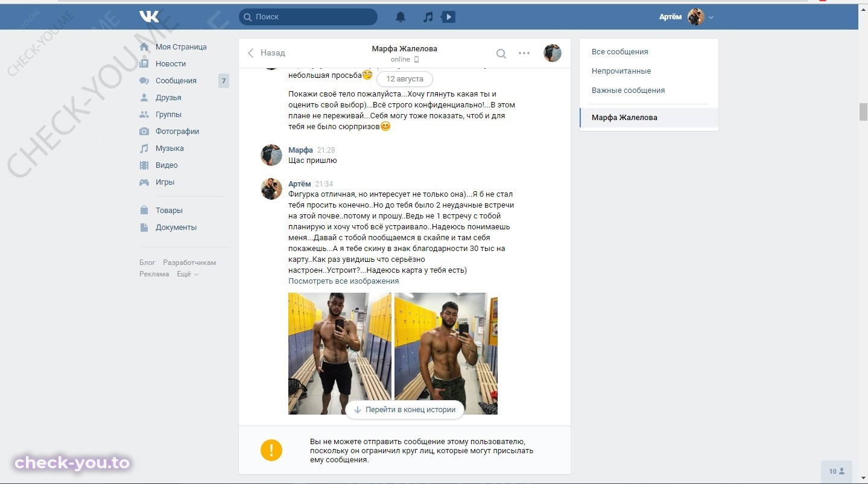Open Игры page
868x484 pixels.
pyautogui.click(x=165, y=182)
